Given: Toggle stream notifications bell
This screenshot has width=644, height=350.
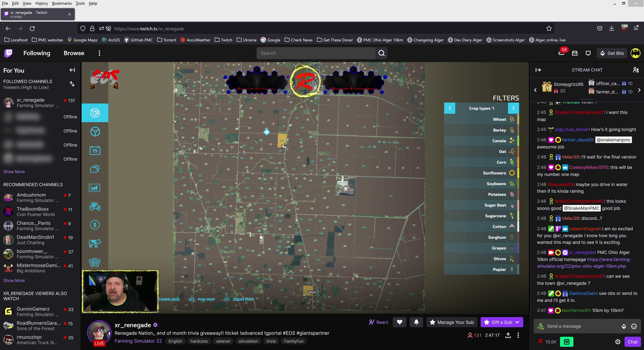Looking at the screenshot, I should 416,322.
